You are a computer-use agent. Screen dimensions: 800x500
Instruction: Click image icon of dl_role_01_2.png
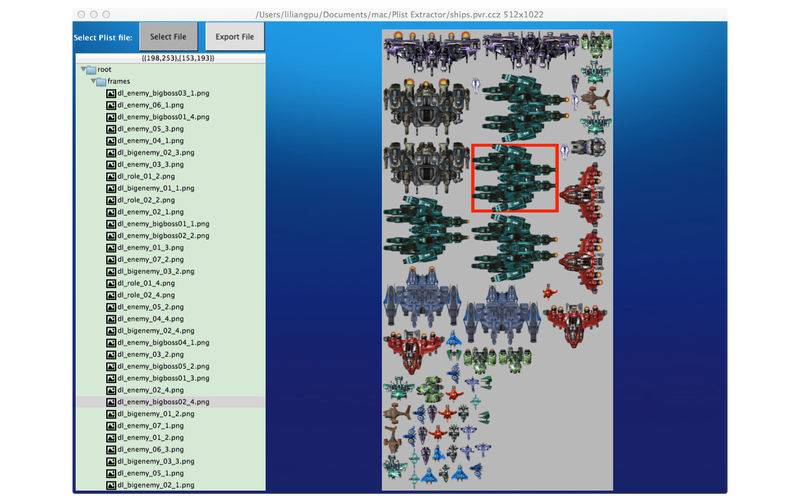pyautogui.click(x=111, y=177)
